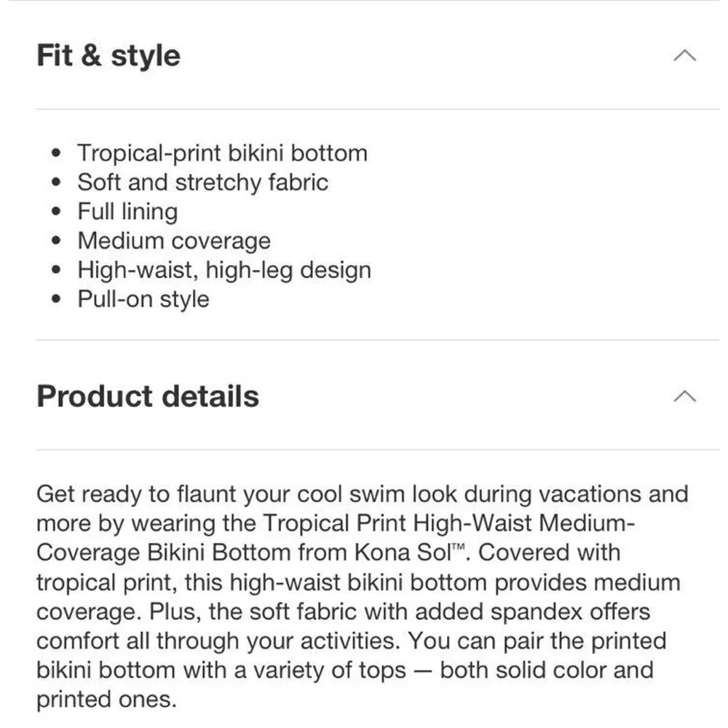Select the "Tropical-print bikini bottom" bullet text
The width and height of the screenshot is (728, 728).
[222, 153]
